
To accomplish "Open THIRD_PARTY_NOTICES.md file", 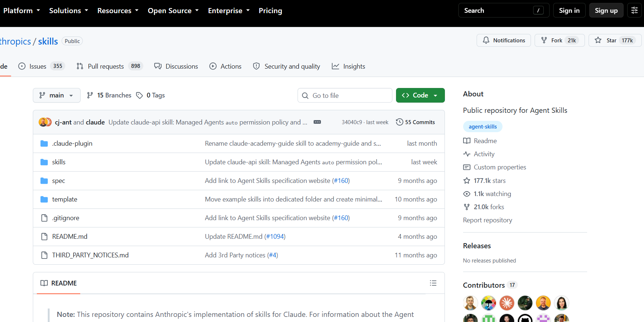I will 90,255.
